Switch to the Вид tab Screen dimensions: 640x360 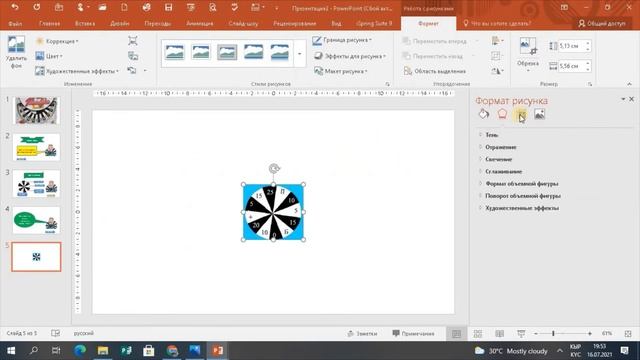[336, 24]
